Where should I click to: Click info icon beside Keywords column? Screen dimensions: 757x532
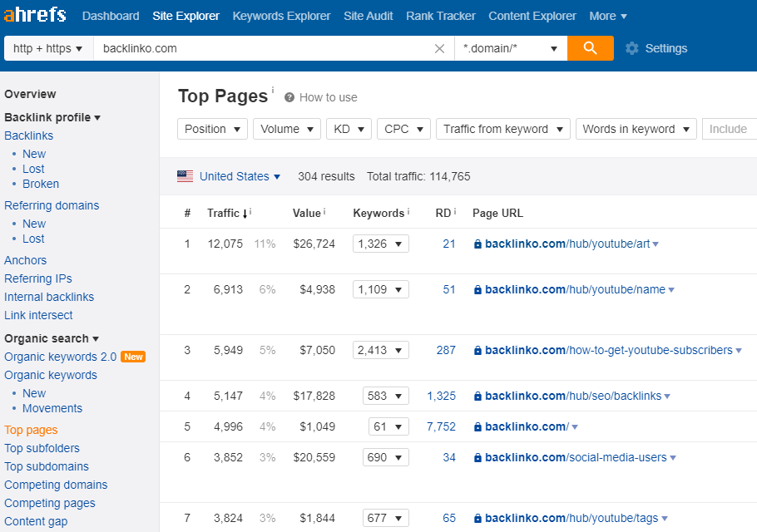[x=408, y=211]
